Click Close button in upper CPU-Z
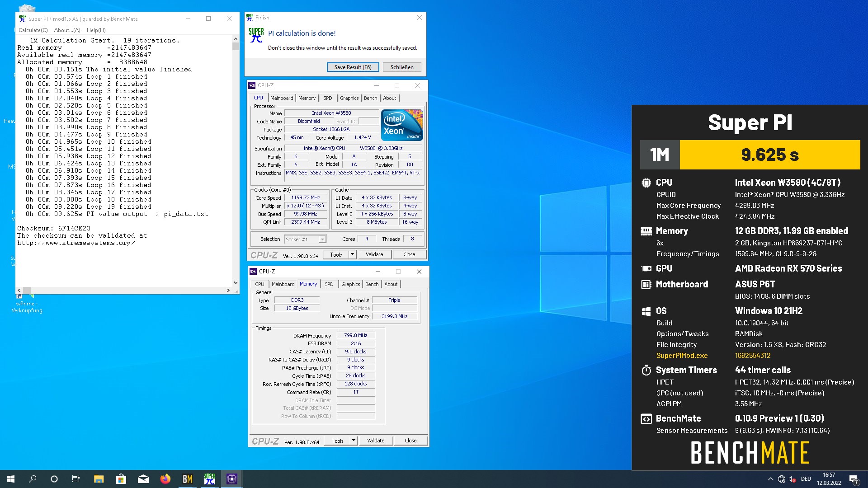The image size is (868, 488). (x=409, y=254)
